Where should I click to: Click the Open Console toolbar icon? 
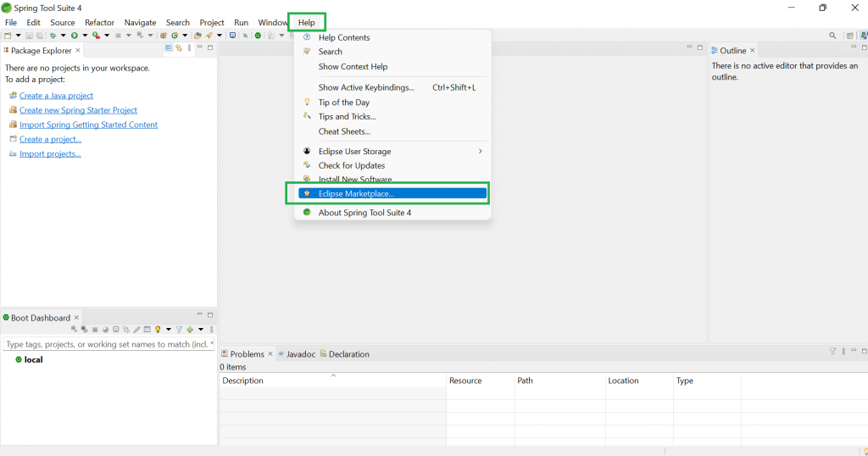tap(232, 36)
